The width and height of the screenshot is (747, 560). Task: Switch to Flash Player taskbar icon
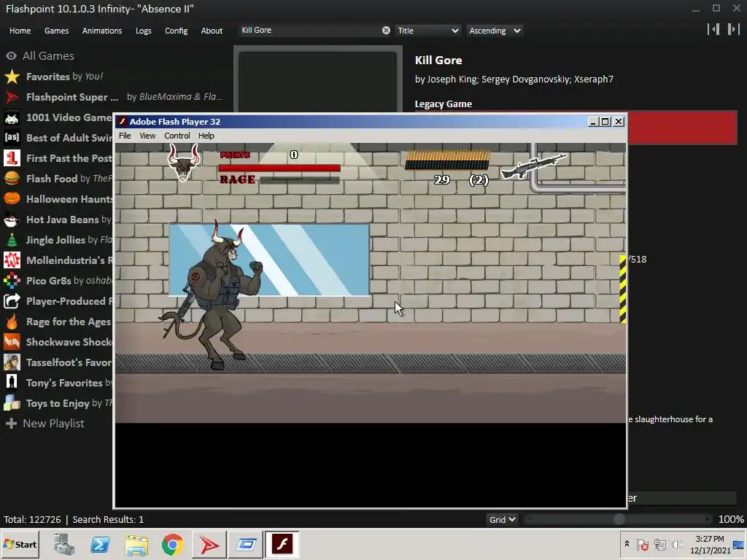point(282,544)
